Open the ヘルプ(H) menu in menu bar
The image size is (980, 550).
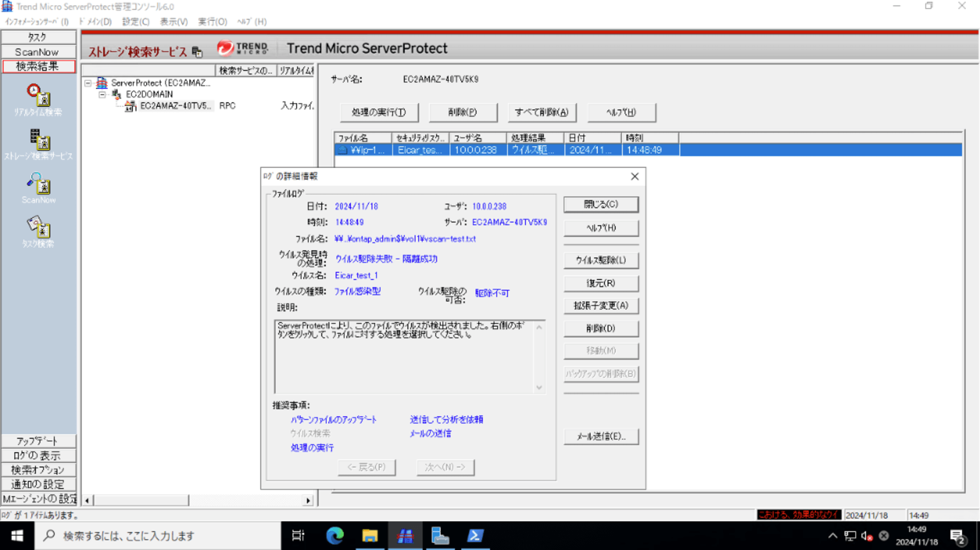tap(252, 22)
